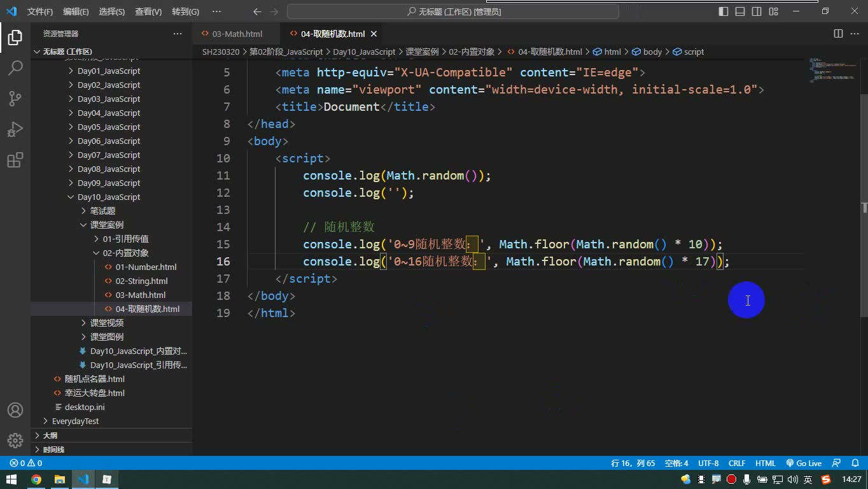Toggle the primary side bar visibility
868x489 pixels.
click(x=724, y=11)
